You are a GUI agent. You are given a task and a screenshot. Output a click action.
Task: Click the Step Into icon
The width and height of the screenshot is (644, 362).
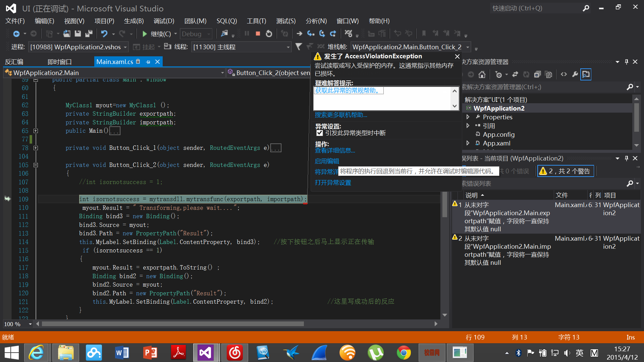311,34
